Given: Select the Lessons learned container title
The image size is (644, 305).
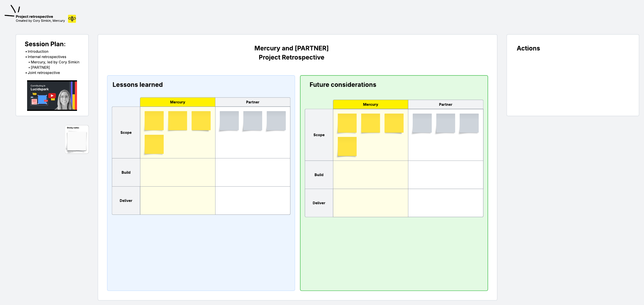Looking at the screenshot, I should 137,85.
